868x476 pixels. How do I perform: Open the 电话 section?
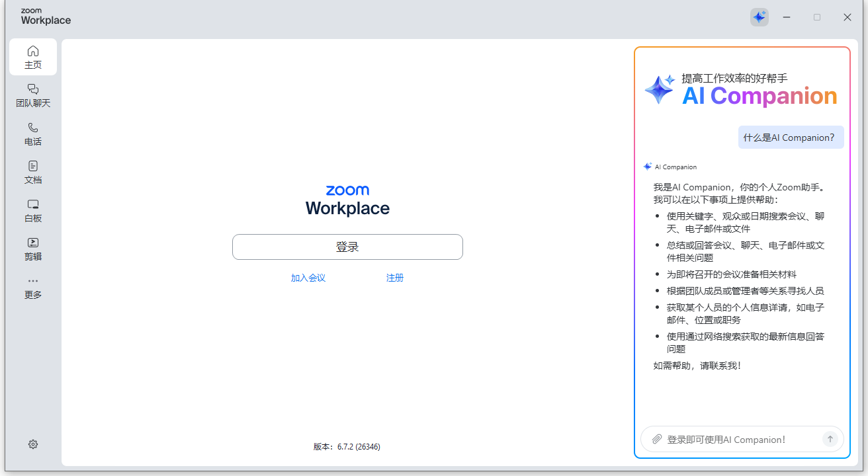point(32,134)
